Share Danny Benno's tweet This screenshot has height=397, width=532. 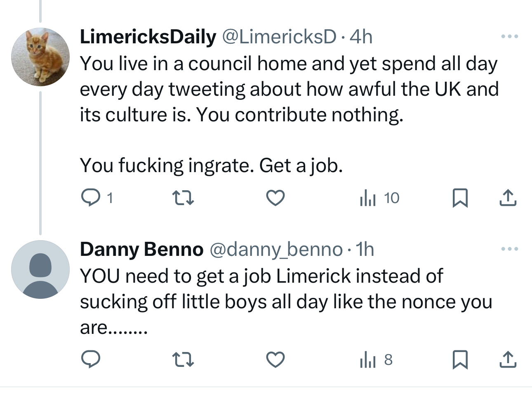[x=508, y=359]
